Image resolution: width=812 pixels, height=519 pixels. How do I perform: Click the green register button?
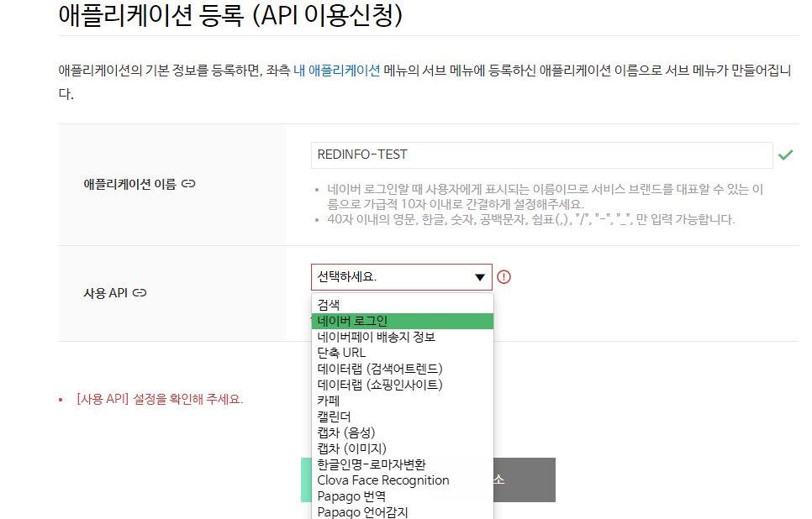(306, 480)
